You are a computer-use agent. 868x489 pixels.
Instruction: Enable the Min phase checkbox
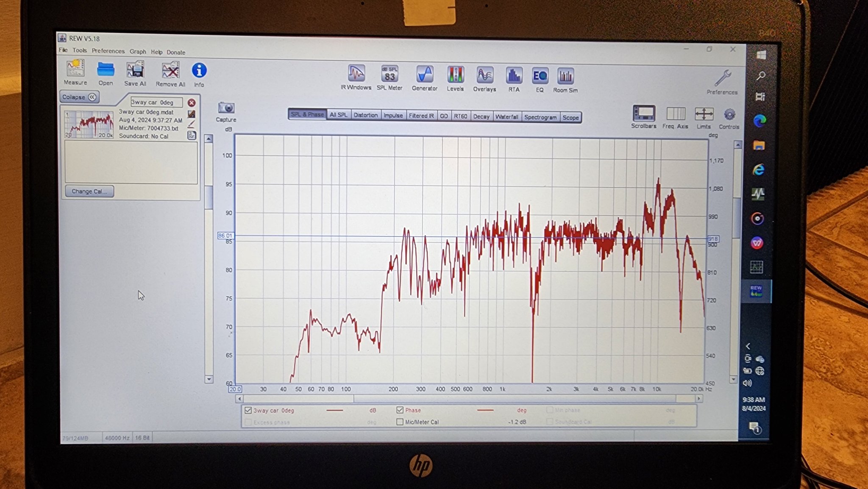[550, 410]
